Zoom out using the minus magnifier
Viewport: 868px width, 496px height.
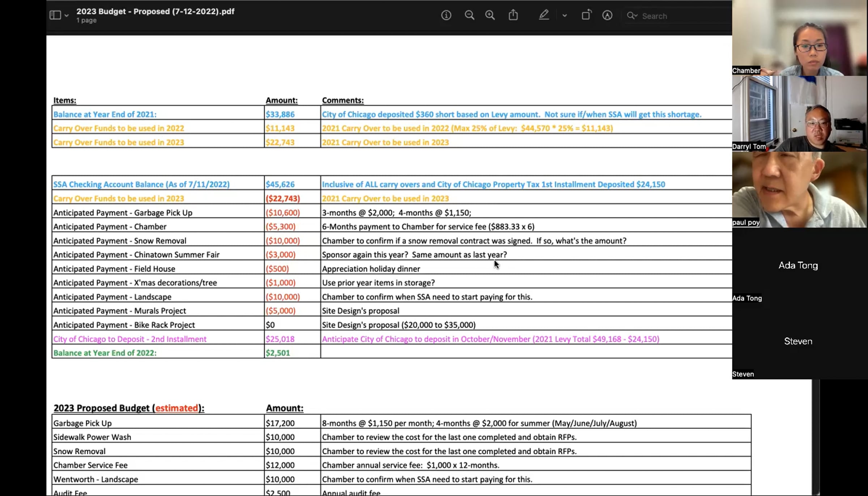pos(469,15)
